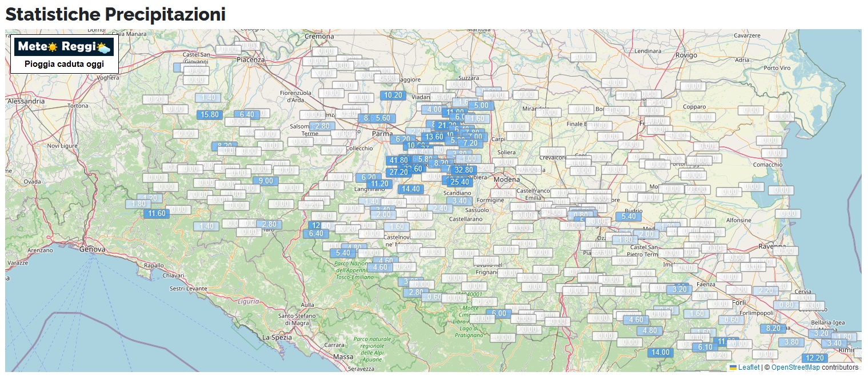The width and height of the screenshot is (868, 376).
Task: Select the 5.00 marker near Mirandola
Action: (x=481, y=106)
